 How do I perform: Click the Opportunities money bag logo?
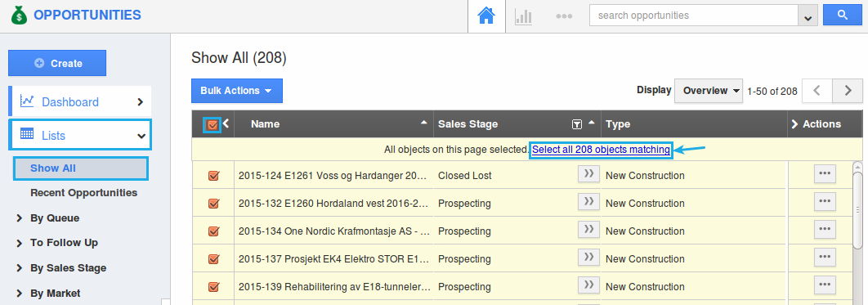[19, 15]
